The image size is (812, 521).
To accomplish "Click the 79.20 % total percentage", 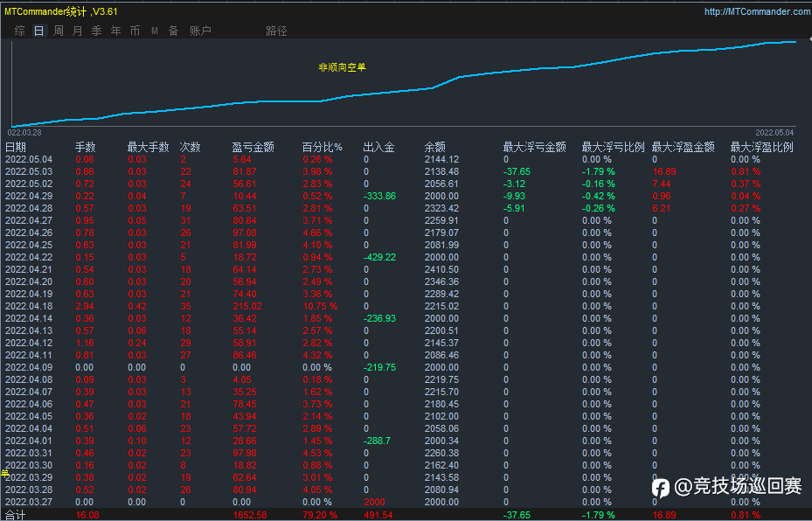I will (320, 515).
